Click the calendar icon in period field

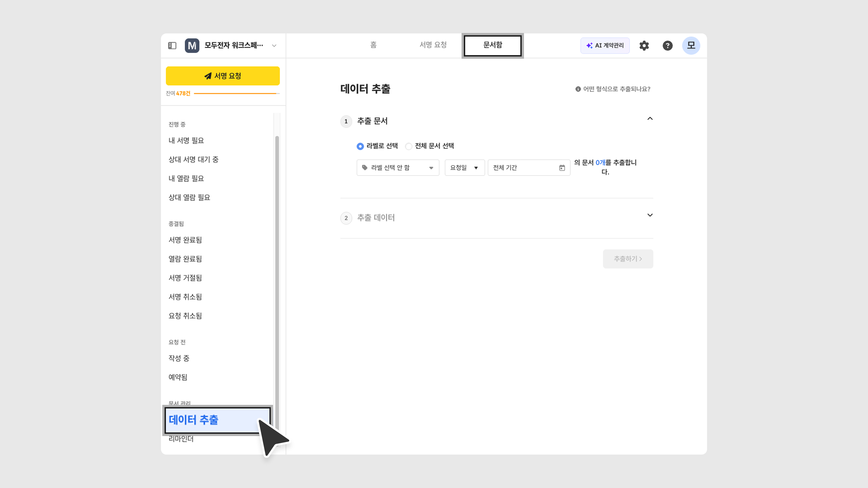point(562,168)
